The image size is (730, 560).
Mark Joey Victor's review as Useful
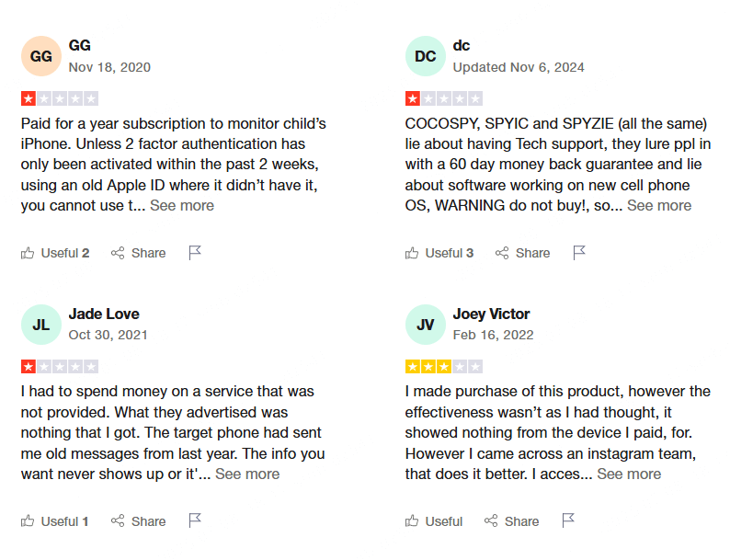(433, 520)
